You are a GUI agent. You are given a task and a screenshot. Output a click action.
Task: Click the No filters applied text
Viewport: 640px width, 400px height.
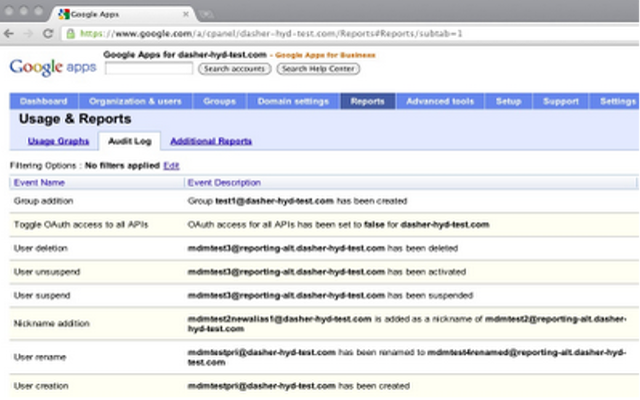coord(122,165)
